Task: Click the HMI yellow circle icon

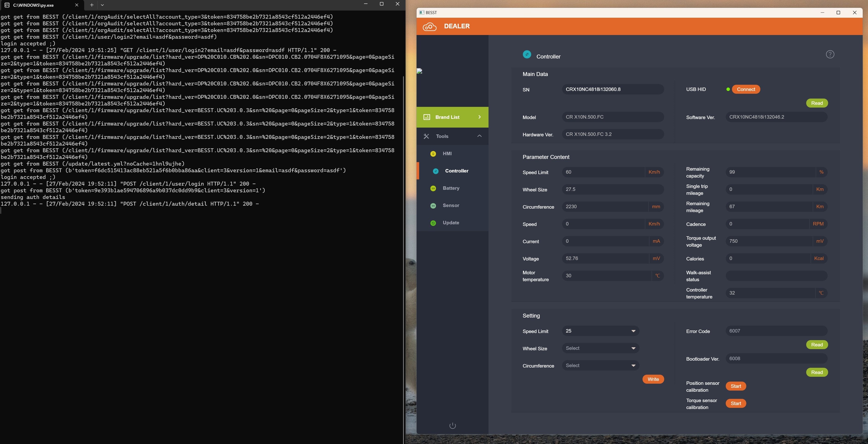Action: (433, 154)
